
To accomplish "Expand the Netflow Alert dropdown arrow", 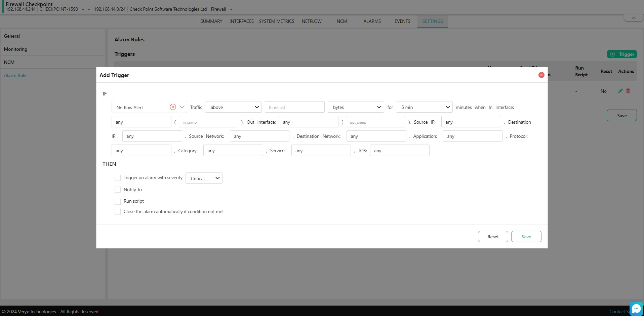I will (182, 107).
